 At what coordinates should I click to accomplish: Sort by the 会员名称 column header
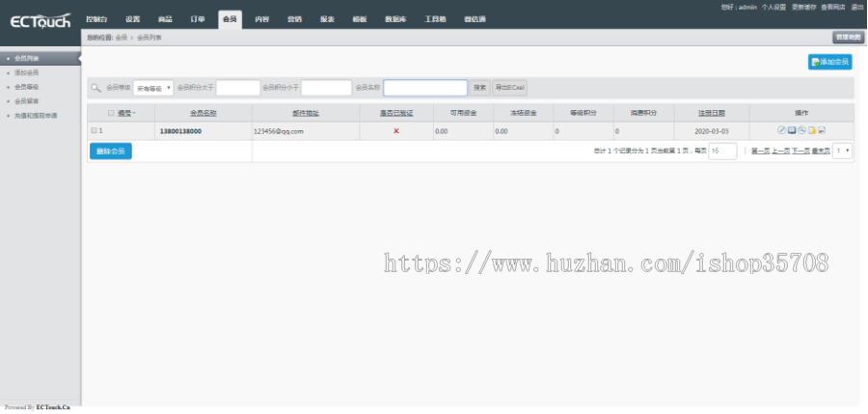tap(203, 113)
